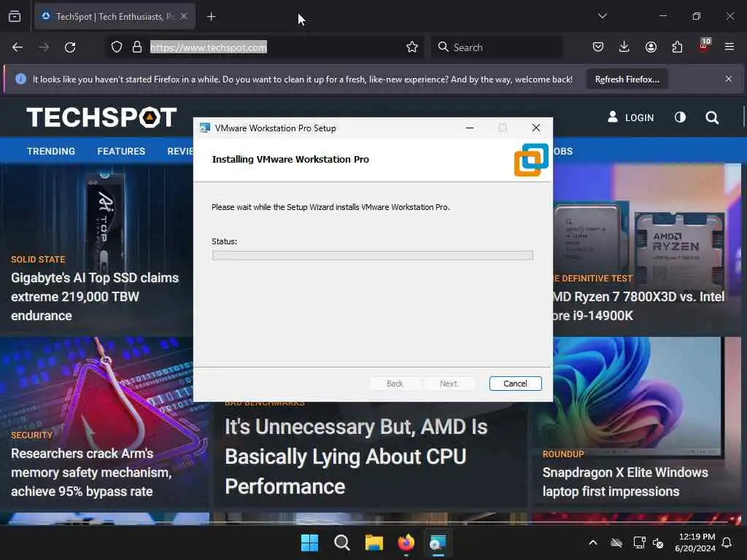Open the Firefox hamburger menu
Screen dimensions: 747x560
[729, 47]
